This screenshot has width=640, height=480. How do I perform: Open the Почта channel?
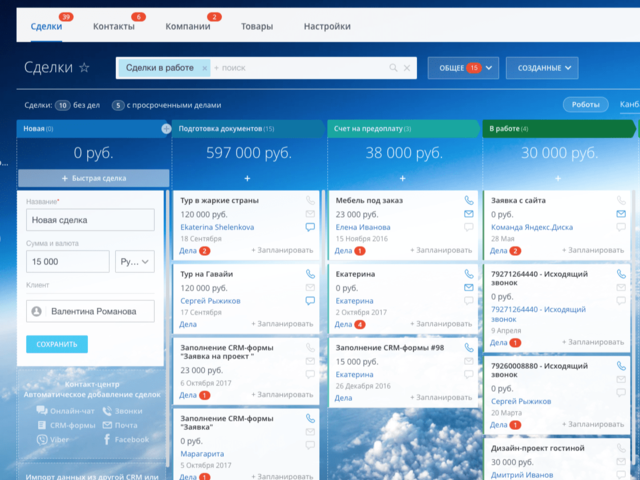point(120,425)
